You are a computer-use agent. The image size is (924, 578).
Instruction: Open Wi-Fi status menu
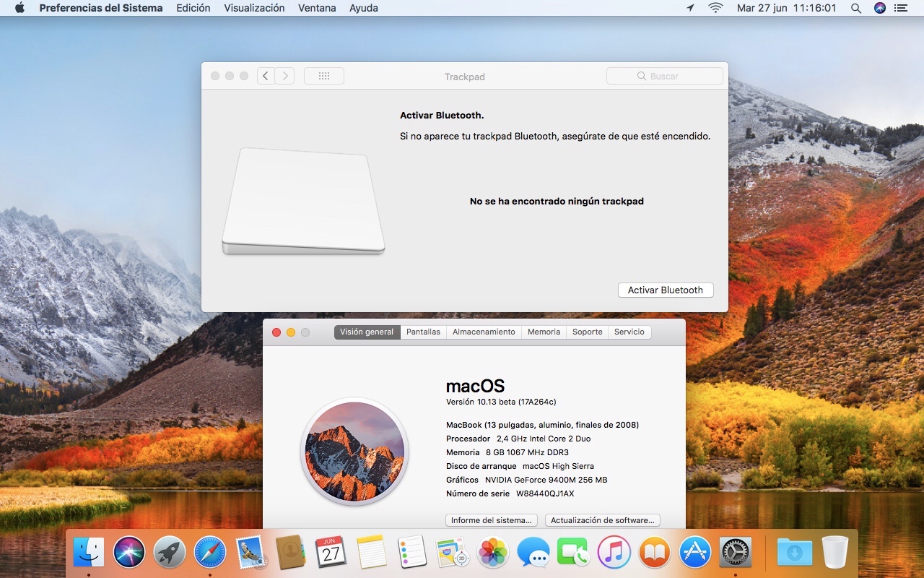coord(715,8)
